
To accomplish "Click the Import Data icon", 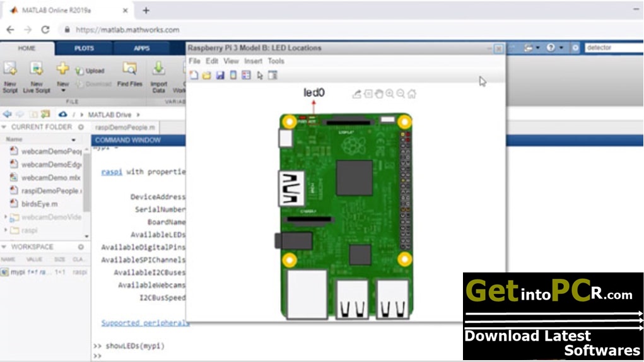I will (x=158, y=77).
